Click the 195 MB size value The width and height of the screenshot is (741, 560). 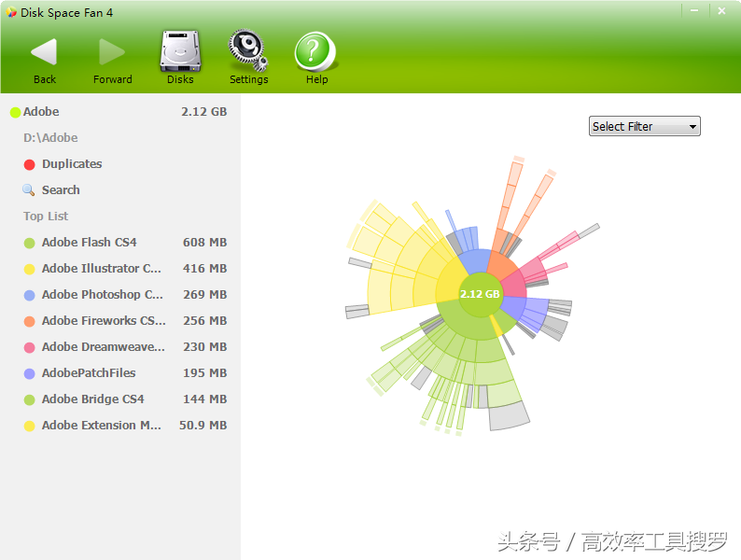[204, 372]
